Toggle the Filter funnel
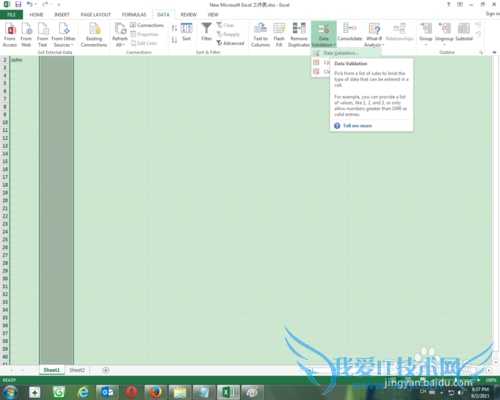Image resolution: width=500 pixels, height=400 pixels. click(x=206, y=32)
